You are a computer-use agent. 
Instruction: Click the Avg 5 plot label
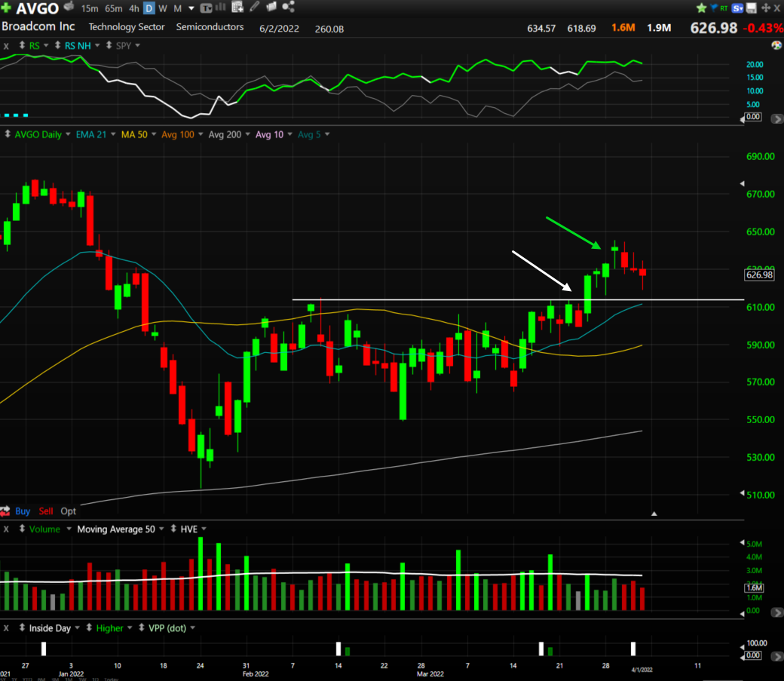point(310,134)
